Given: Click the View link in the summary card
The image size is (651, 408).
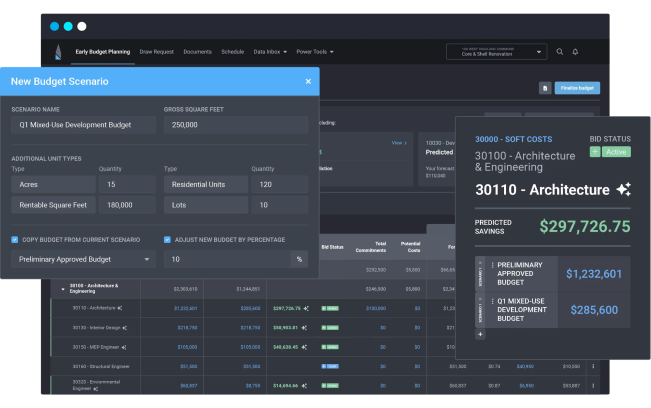Looking at the screenshot, I should click(x=398, y=143).
